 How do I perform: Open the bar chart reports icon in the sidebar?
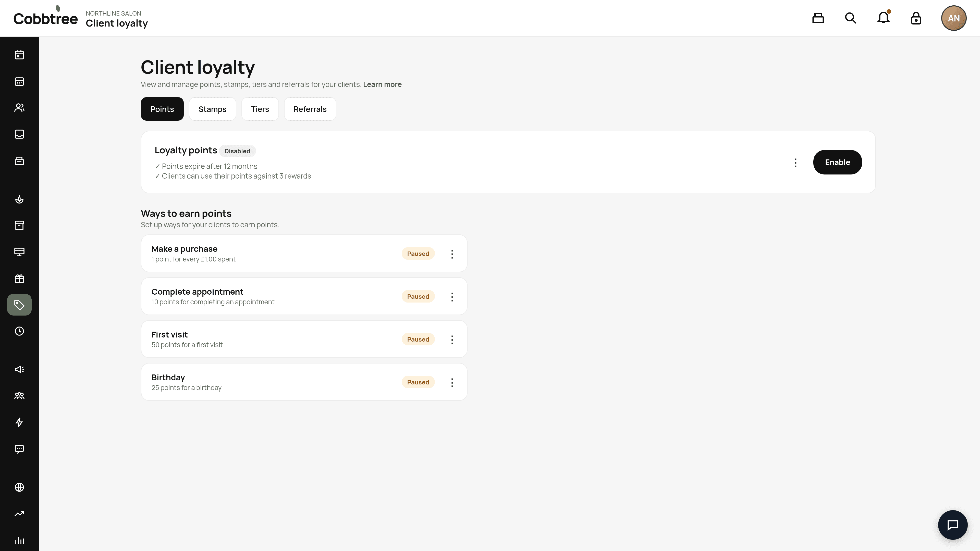[19, 540]
